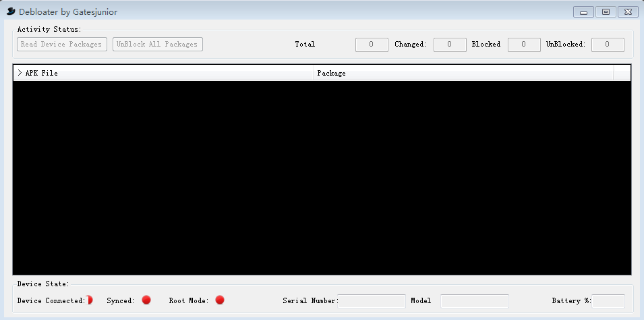Select the Model text field
Image resolution: width=644 pixels, height=320 pixels.
click(474, 301)
